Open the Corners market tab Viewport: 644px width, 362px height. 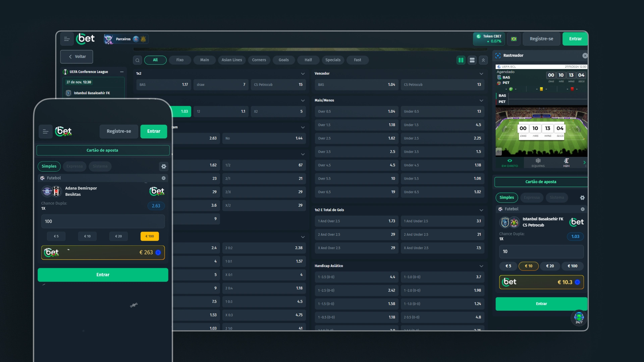click(259, 60)
